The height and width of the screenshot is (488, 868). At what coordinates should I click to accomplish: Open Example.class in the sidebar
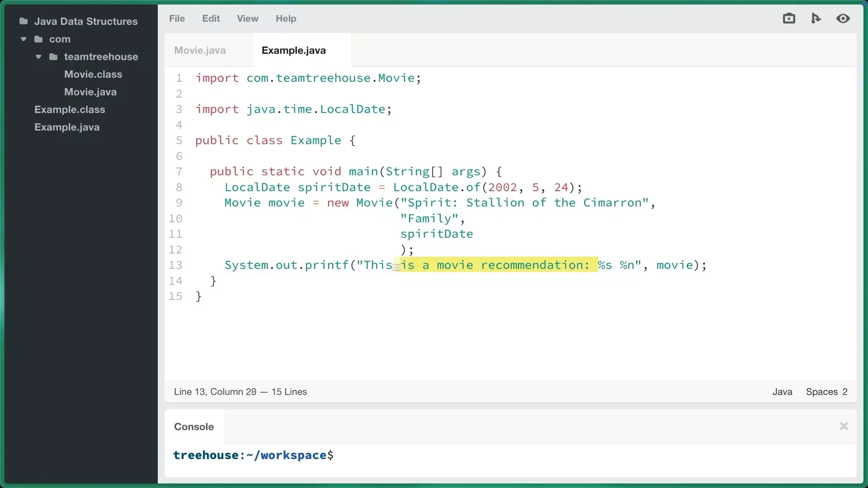70,109
